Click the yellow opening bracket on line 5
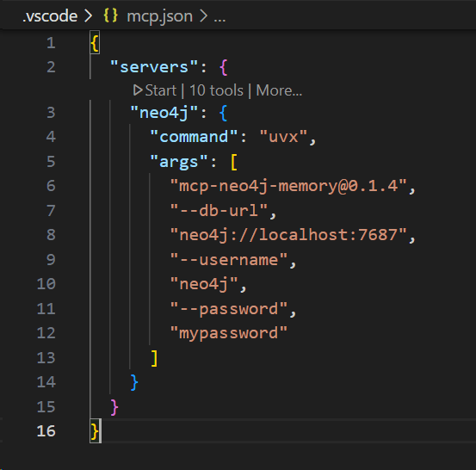Viewport: 476px width, 470px height. 234,162
